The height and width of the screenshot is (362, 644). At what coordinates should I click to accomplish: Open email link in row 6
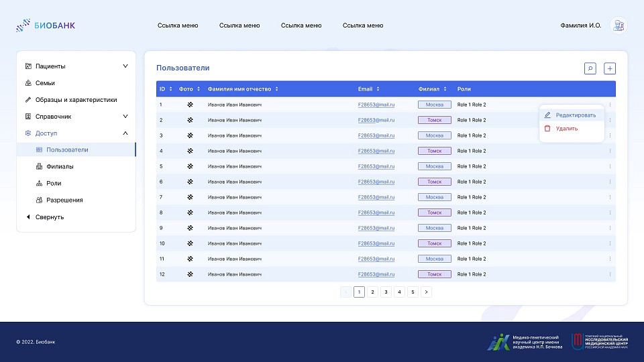click(376, 182)
